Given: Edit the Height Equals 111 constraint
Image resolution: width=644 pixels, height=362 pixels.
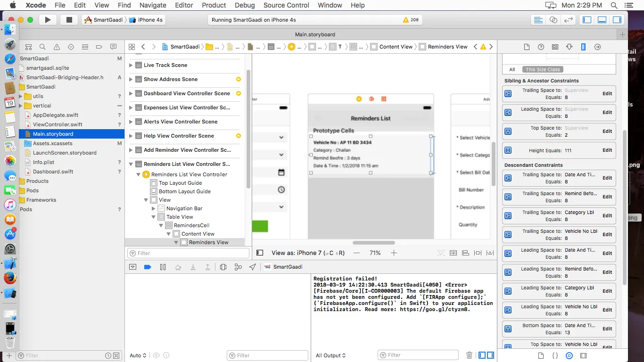Looking at the screenshot, I should pyautogui.click(x=607, y=150).
